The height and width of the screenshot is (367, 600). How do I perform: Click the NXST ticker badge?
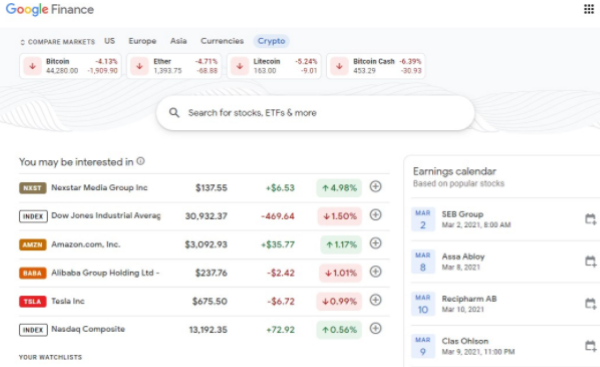point(33,188)
